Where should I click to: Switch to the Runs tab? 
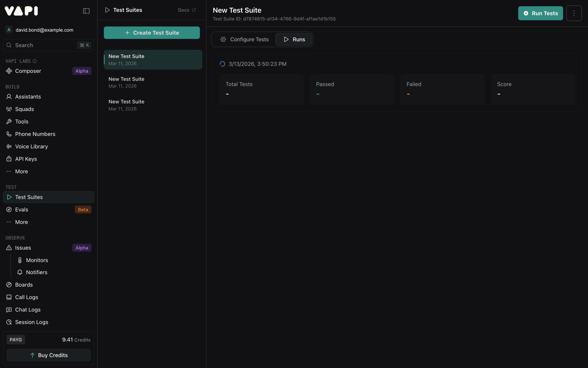[294, 40]
